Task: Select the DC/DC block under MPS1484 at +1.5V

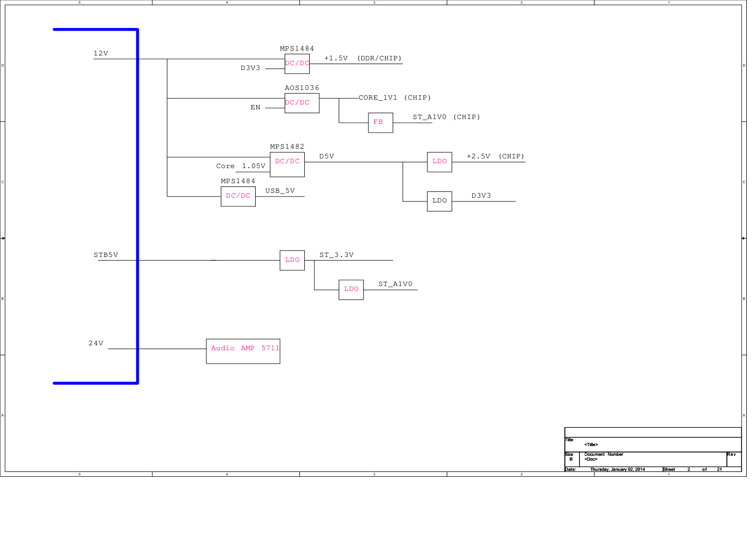Action: click(297, 64)
